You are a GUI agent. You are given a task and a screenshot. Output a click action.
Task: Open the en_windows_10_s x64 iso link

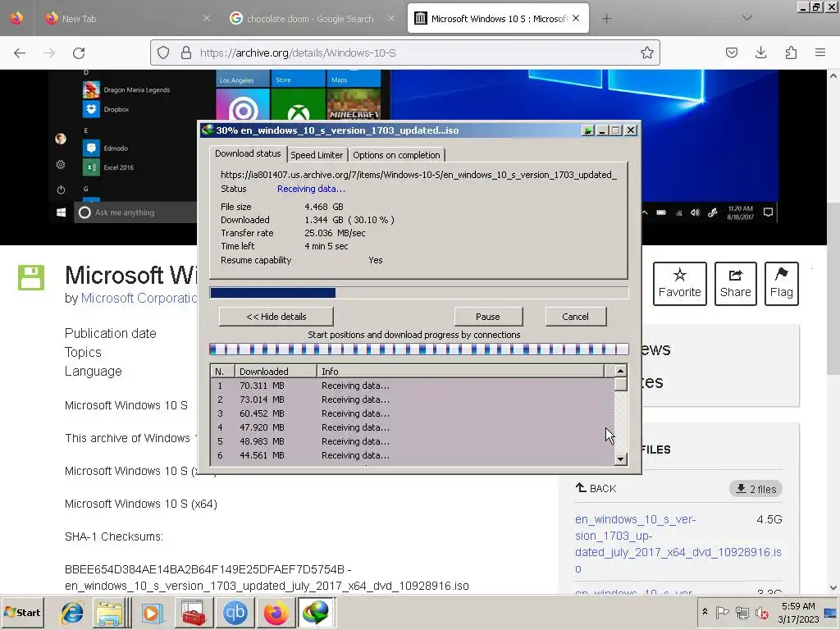click(x=678, y=544)
